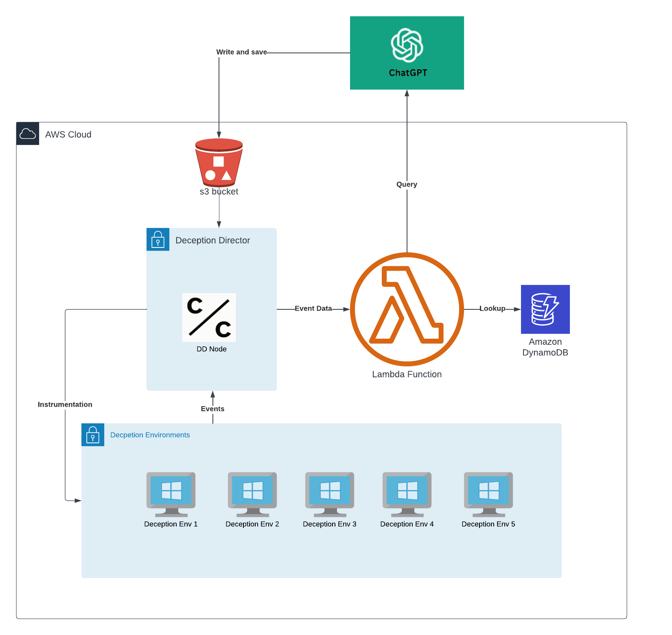Screen dimensions: 672x635
Task: Select the "Deception Director" title text
Action: 213,241
